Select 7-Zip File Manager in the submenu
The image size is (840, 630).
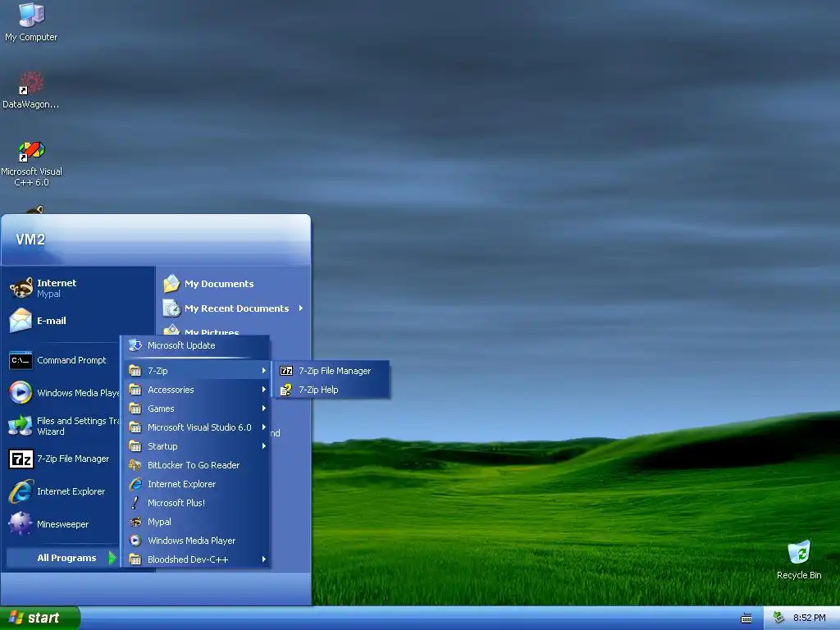(x=331, y=371)
